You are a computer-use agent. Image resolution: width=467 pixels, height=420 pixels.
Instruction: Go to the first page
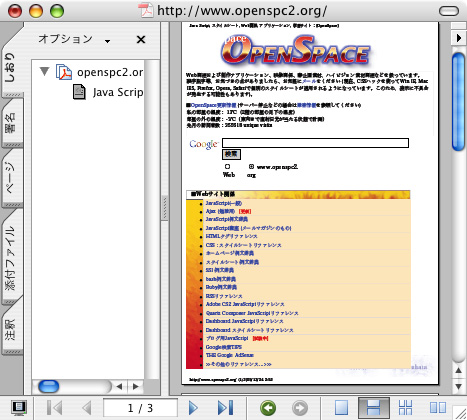[54, 408]
